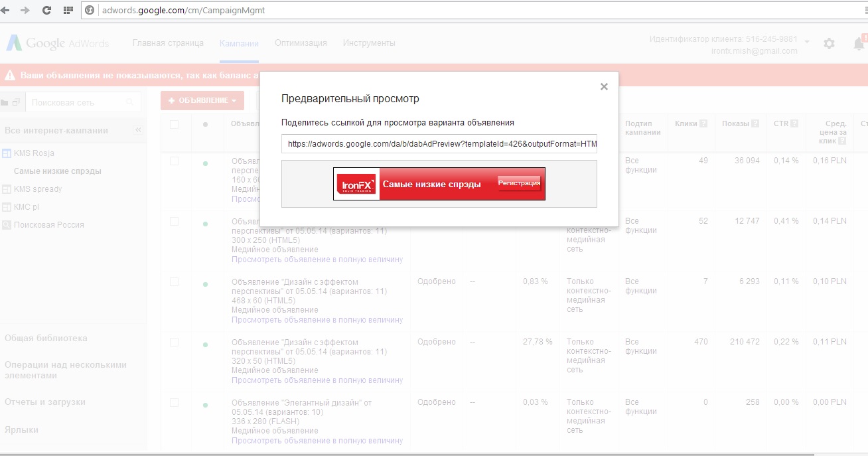Select the KMS spready campaign
Screen dimensions: 868x456
(38, 189)
